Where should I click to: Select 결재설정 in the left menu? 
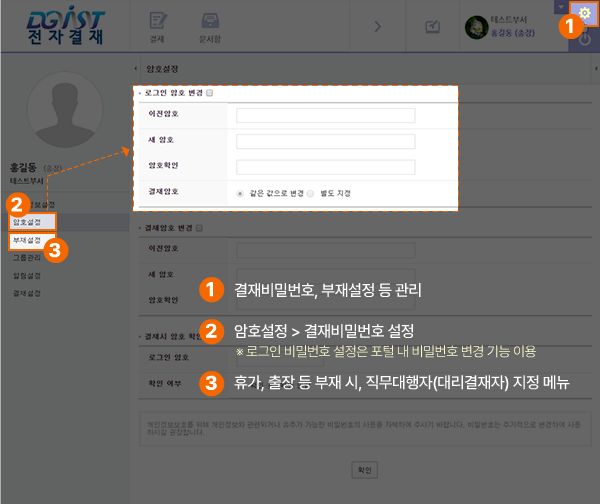coord(27,293)
